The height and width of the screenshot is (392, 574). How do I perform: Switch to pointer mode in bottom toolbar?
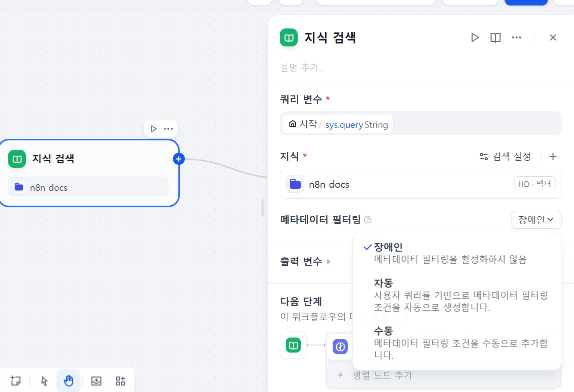coord(44,381)
